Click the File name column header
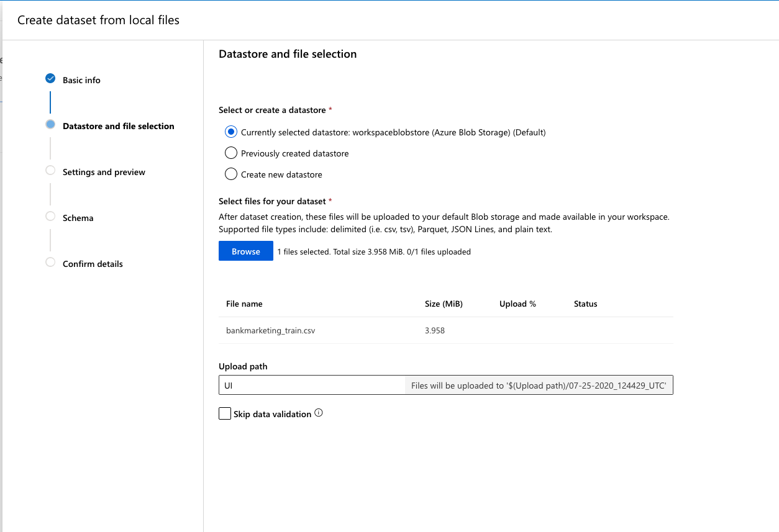The image size is (779, 532). point(244,304)
